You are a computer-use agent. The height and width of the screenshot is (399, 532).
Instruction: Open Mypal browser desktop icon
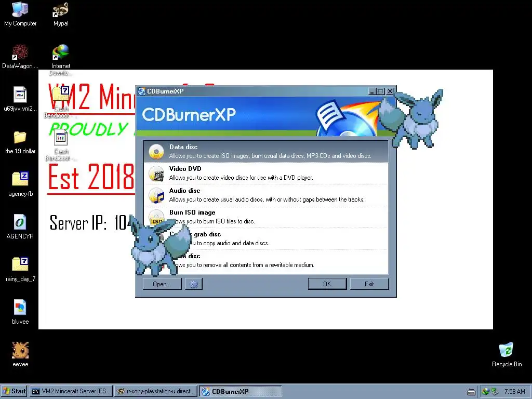(x=61, y=9)
